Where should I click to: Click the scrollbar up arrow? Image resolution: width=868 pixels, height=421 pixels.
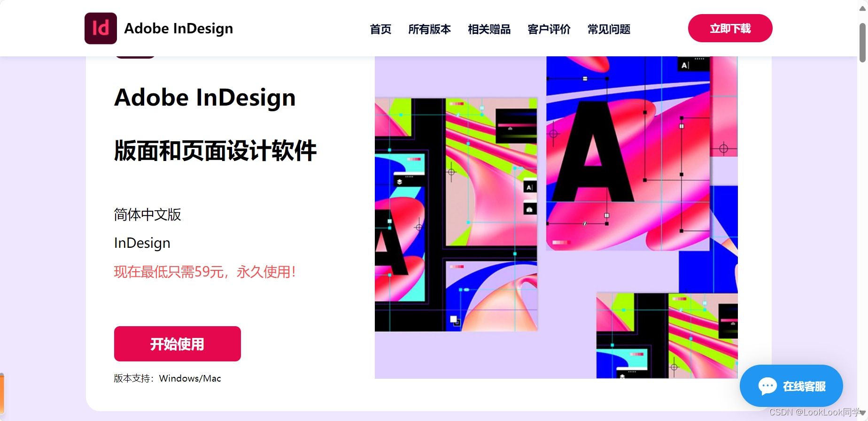click(862, 8)
